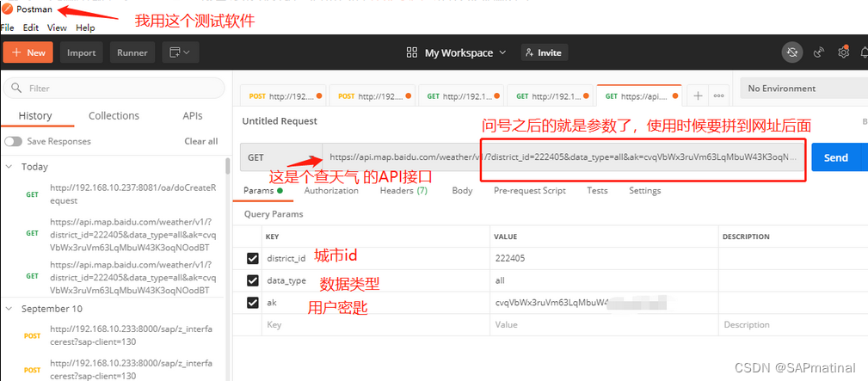Screen dimensions: 868x381
Task: Open the tab options three-dots menu
Action: click(x=718, y=95)
